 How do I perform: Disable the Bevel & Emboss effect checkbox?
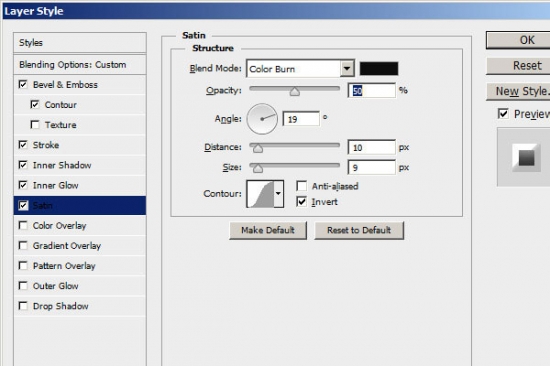coord(23,84)
